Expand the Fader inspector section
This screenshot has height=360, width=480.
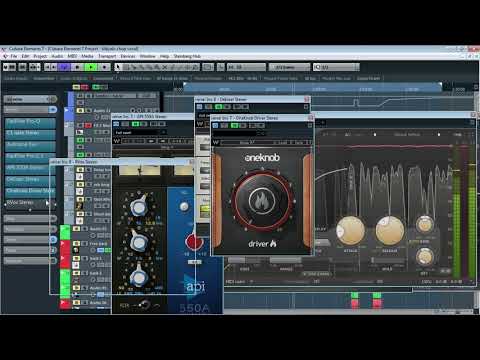[30, 250]
